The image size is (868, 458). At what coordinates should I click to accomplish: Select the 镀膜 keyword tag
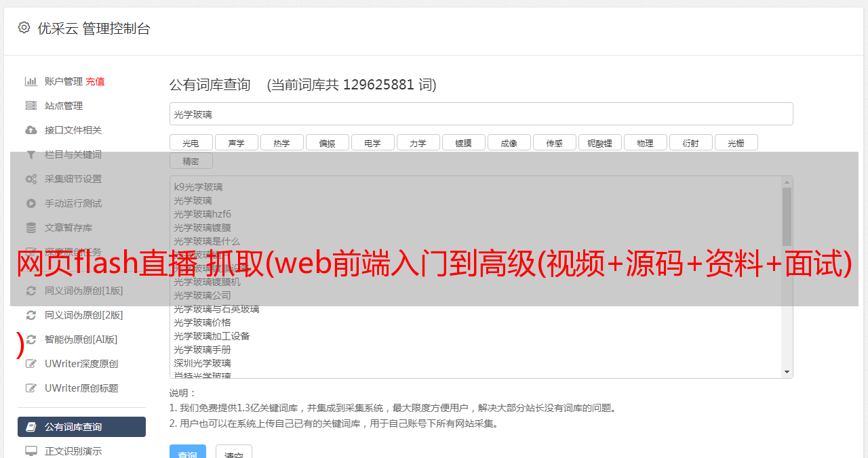[x=463, y=143]
